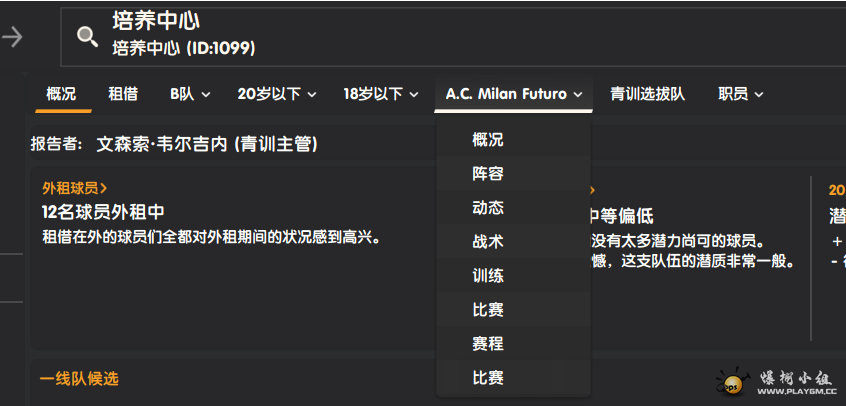Viewport: 846px width, 406px height.
Task: Open 训练 from the dropdown menu
Action: pyautogui.click(x=488, y=276)
